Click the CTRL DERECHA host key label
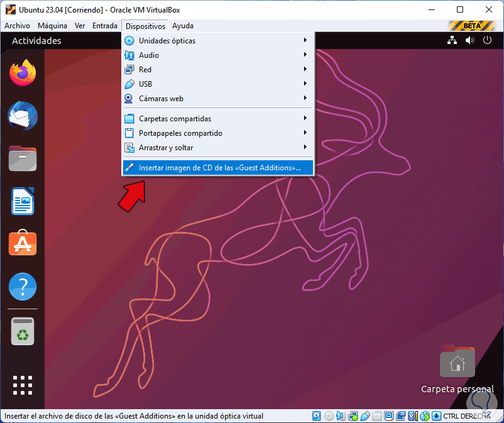The image size is (504, 423). 467,416
